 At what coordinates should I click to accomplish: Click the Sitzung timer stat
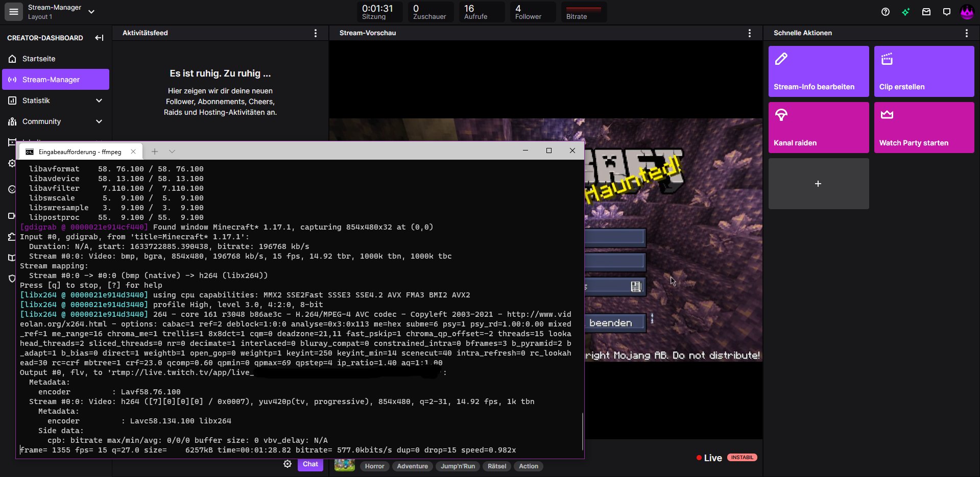pos(379,12)
